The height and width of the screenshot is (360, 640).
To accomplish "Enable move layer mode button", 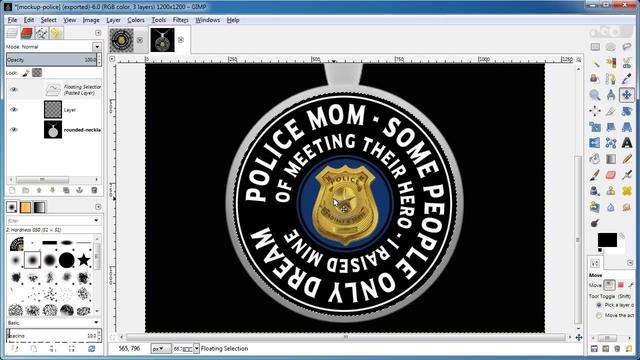I will [x=609, y=285].
